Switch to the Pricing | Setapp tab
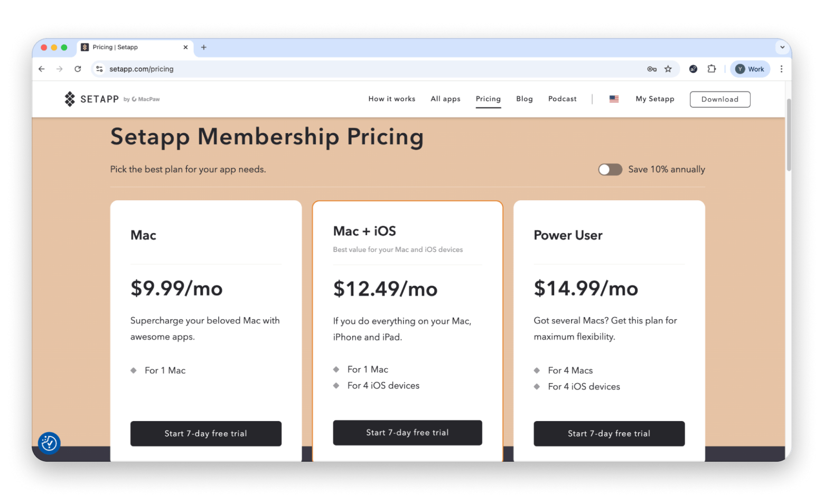Screen dimensions: 824x504 coord(132,47)
